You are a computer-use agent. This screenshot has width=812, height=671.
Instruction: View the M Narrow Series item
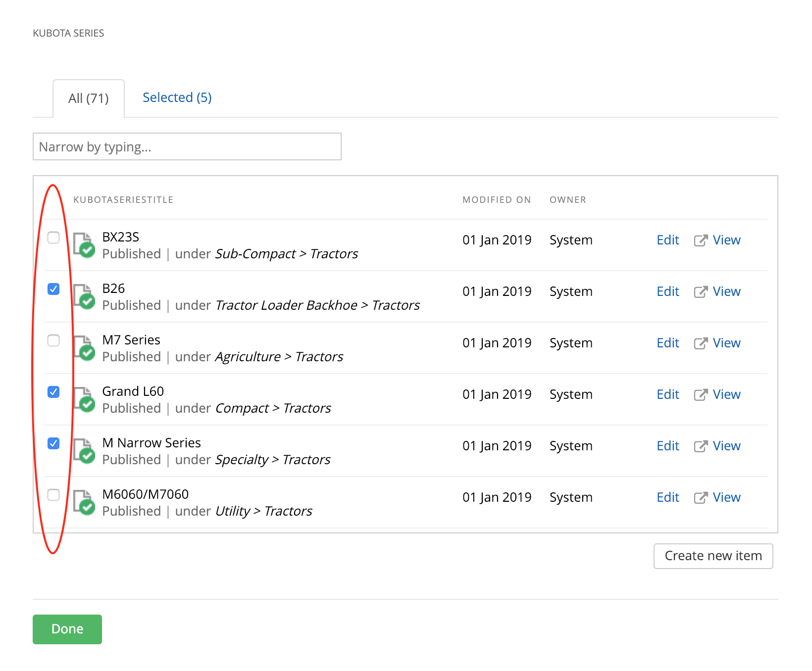(727, 446)
